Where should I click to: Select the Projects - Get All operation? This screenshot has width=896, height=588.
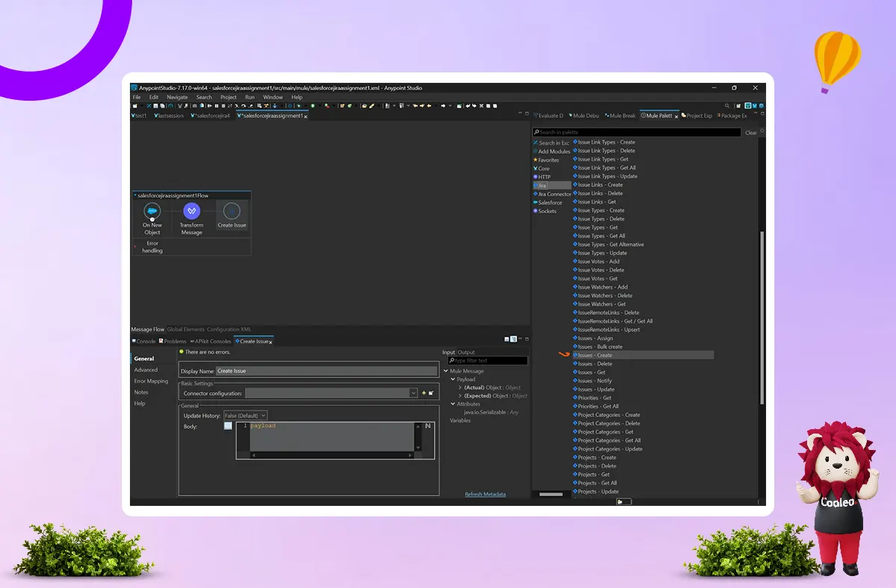click(595, 483)
